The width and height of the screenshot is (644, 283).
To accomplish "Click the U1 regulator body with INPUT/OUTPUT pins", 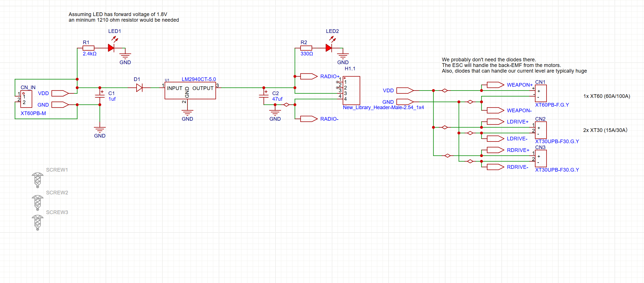I will tap(190, 91).
